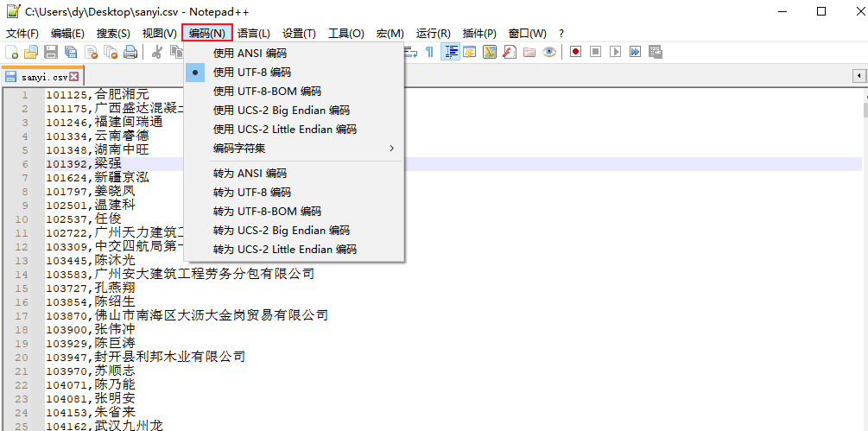The image size is (868, 431).
Task: Open the 设置(T) menu
Action: coord(299,34)
